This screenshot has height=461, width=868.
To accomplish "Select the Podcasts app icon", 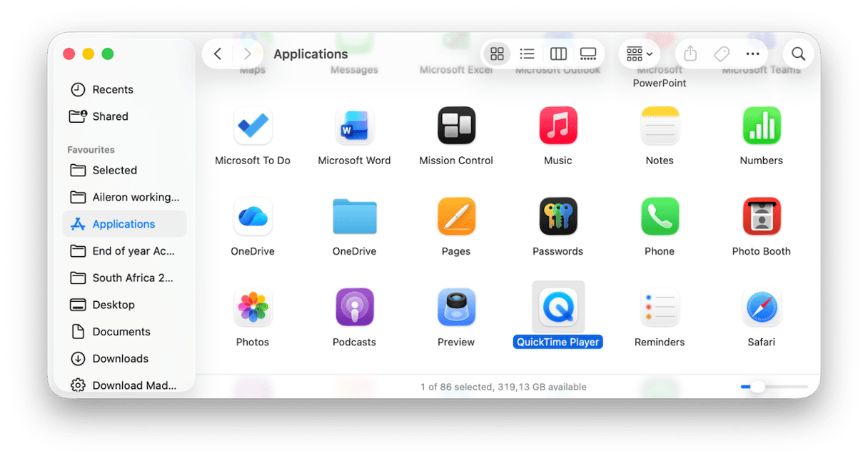I will point(355,308).
